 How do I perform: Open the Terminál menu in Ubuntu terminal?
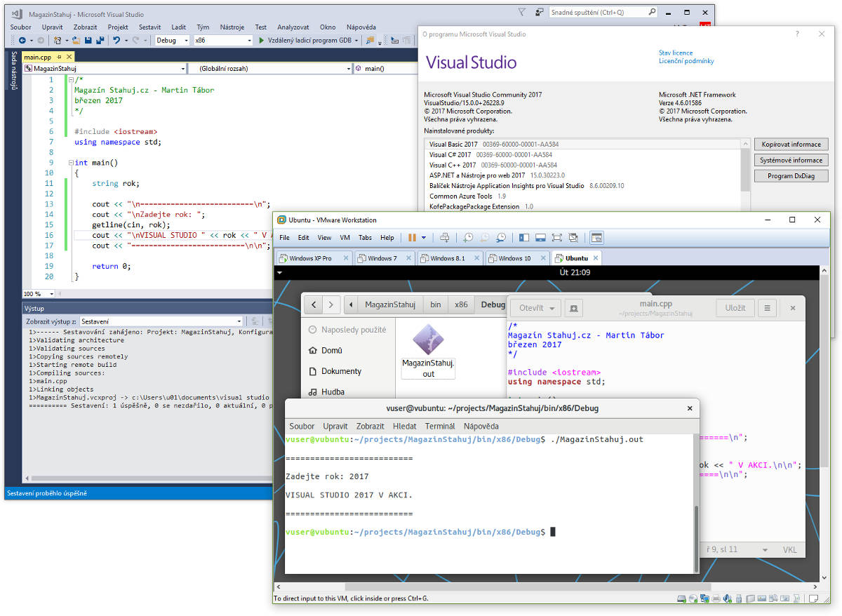click(x=440, y=426)
